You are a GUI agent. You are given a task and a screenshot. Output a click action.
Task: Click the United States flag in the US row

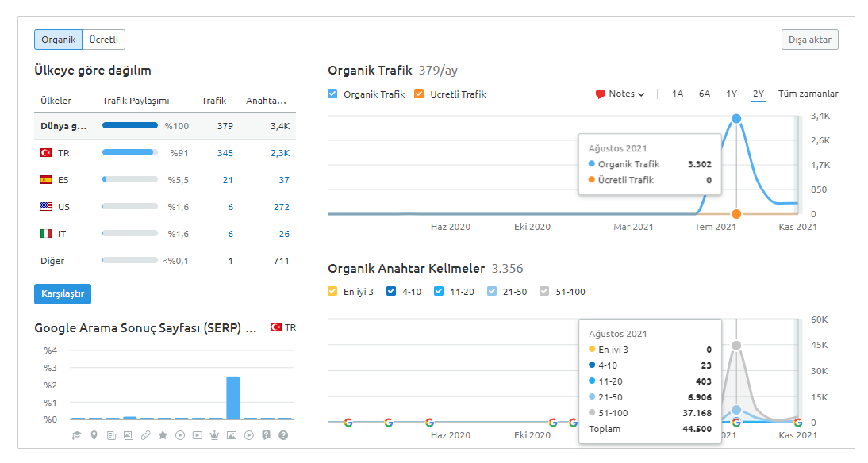(46, 207)
